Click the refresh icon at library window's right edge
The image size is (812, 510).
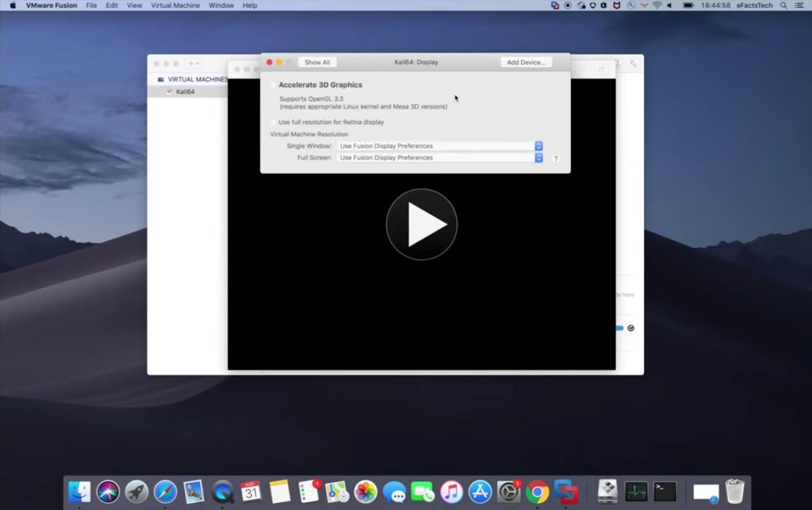[631, 328]
